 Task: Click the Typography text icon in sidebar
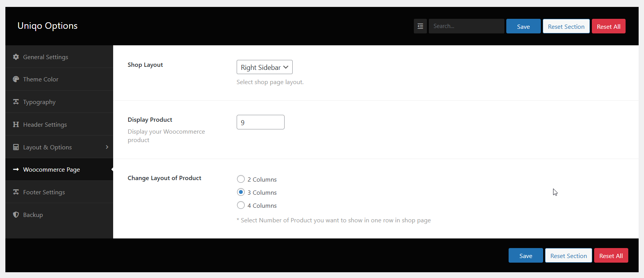pos(16,102)
